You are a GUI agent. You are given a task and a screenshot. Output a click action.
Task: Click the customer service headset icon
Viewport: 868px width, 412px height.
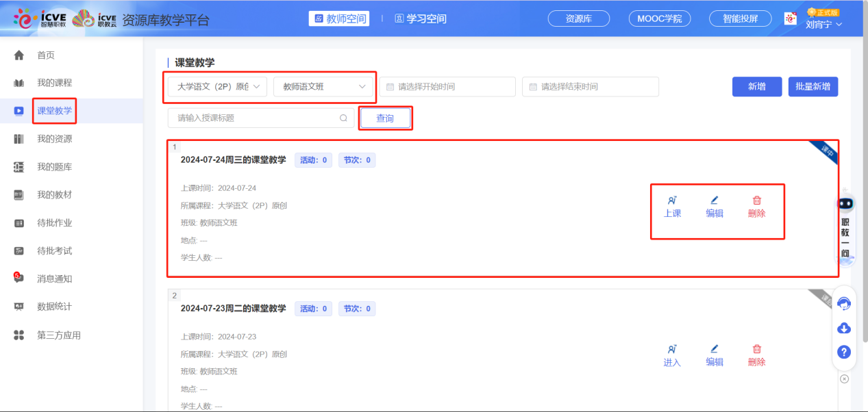[843, 303]
